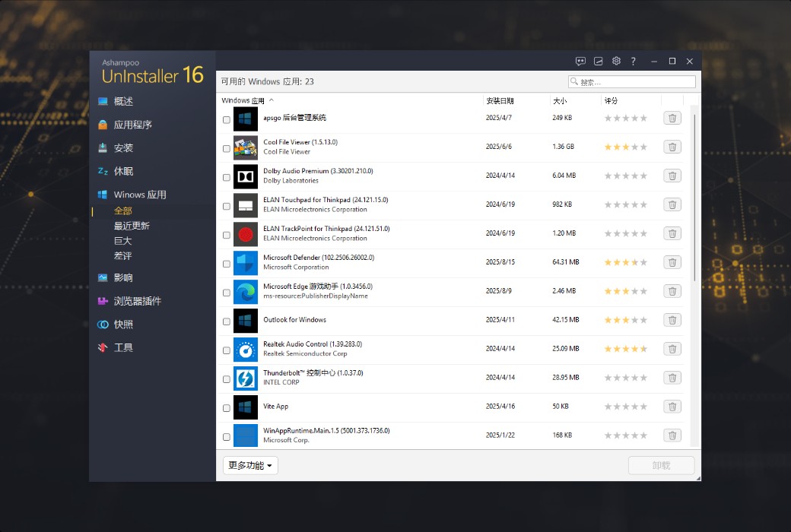
Task: Open 快照 in the sidebar
Action: click(123, 325)
